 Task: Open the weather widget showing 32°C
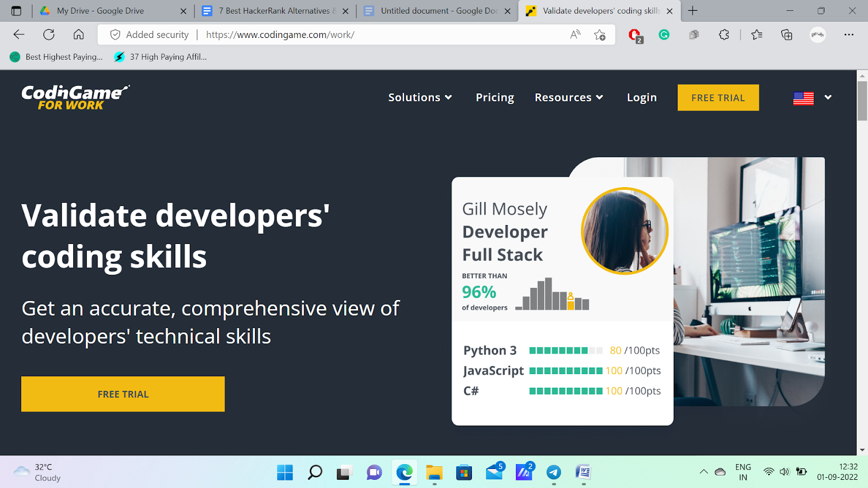(37, 472)
